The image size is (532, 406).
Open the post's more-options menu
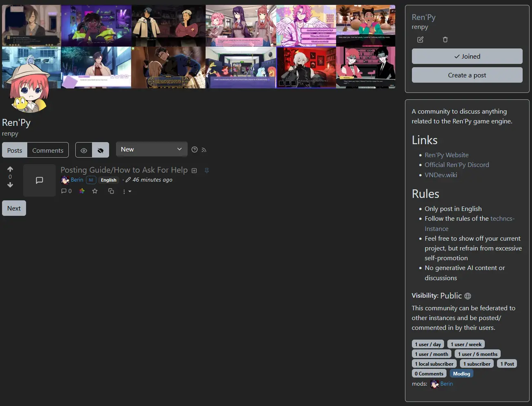pos(127,191)
